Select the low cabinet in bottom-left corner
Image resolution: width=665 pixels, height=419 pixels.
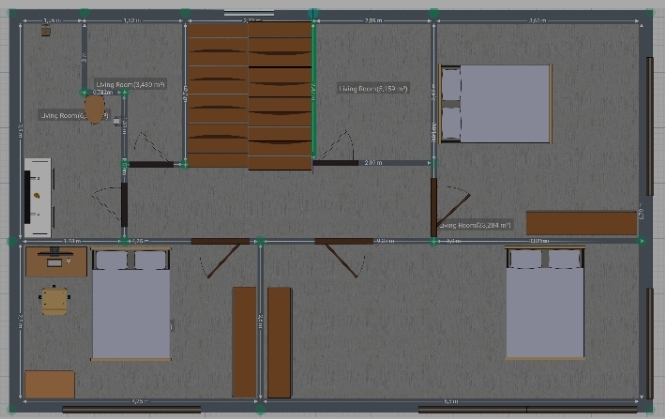point(50,384)
